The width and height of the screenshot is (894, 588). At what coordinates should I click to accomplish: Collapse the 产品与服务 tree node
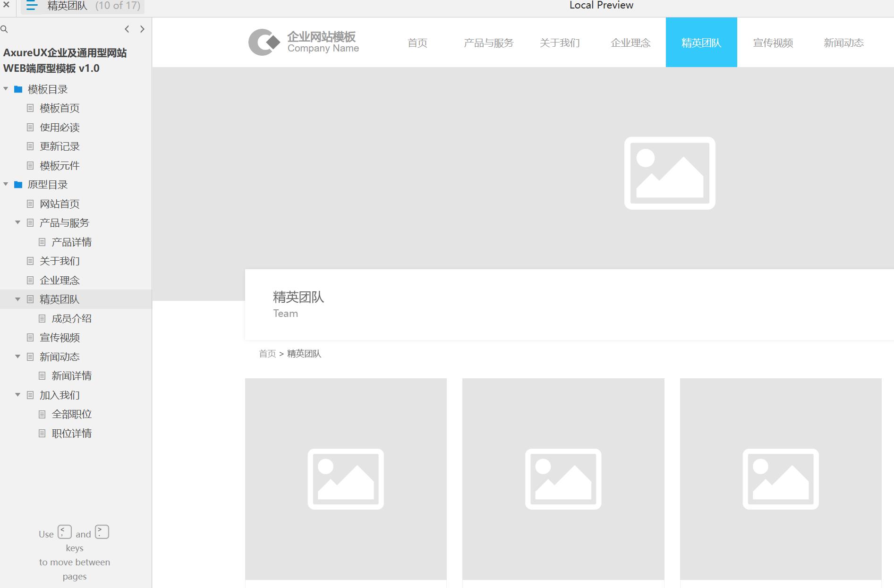[17, 222]
